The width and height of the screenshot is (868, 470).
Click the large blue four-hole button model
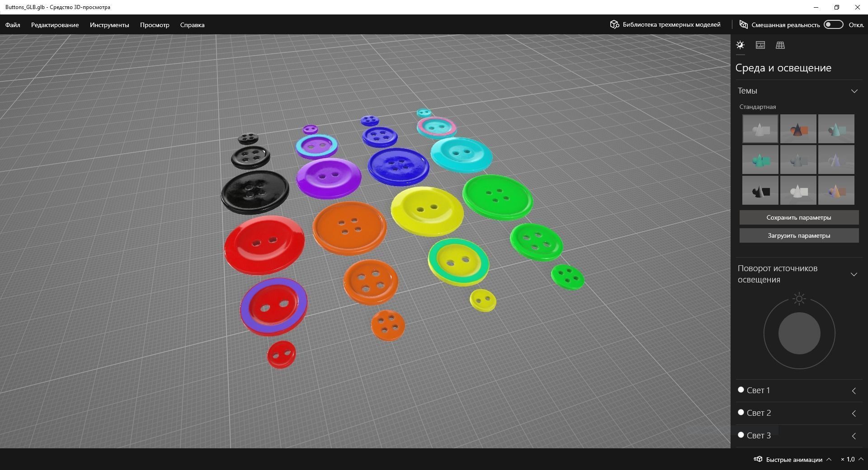(x=398, y=166)
